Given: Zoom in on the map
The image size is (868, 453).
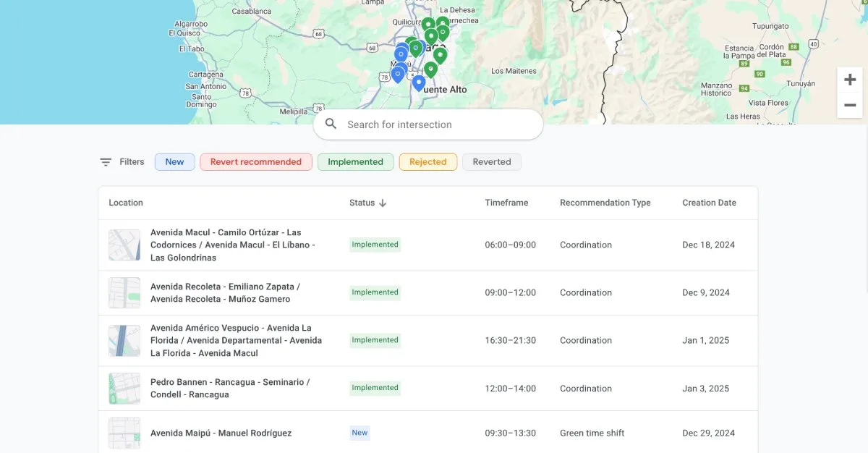Looking at the screenshot, I should (x=850, y=80).
